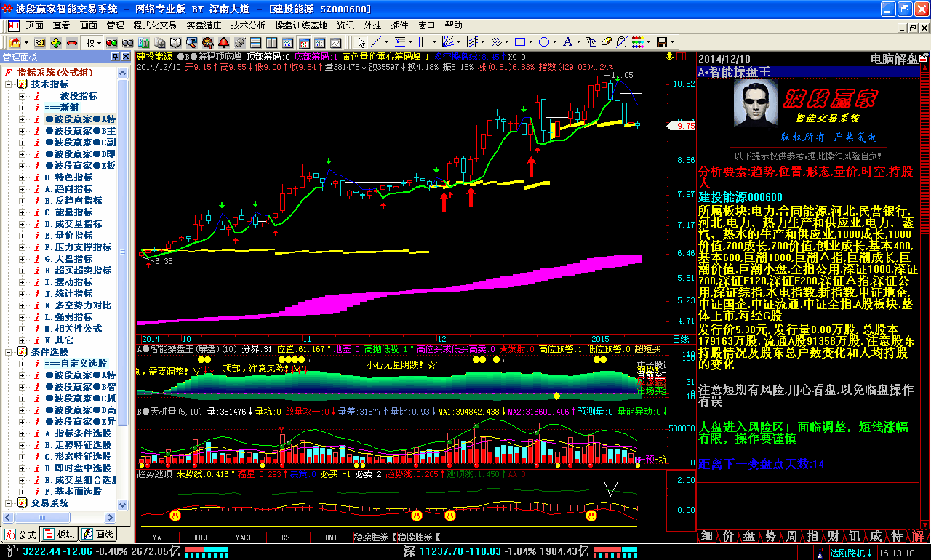Select the line drawing tool
The image size is (931, 560).
[x=376, y=42]
